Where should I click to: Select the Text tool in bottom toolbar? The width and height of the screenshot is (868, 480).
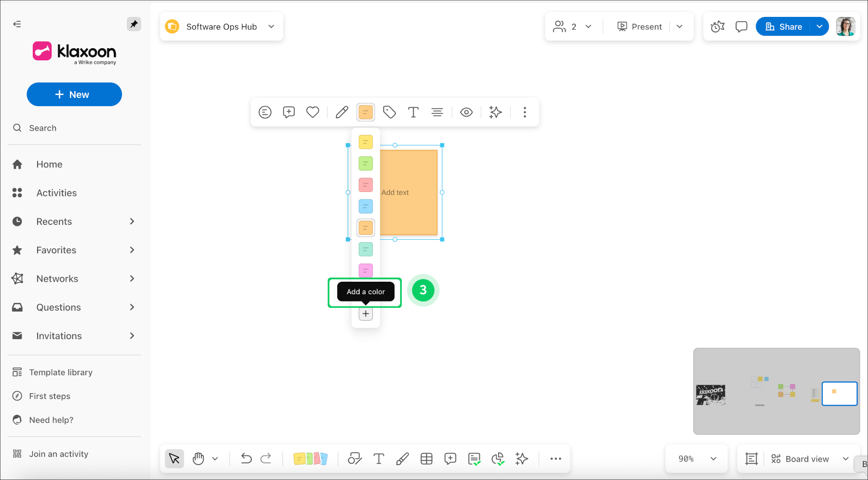coord(379,458)
